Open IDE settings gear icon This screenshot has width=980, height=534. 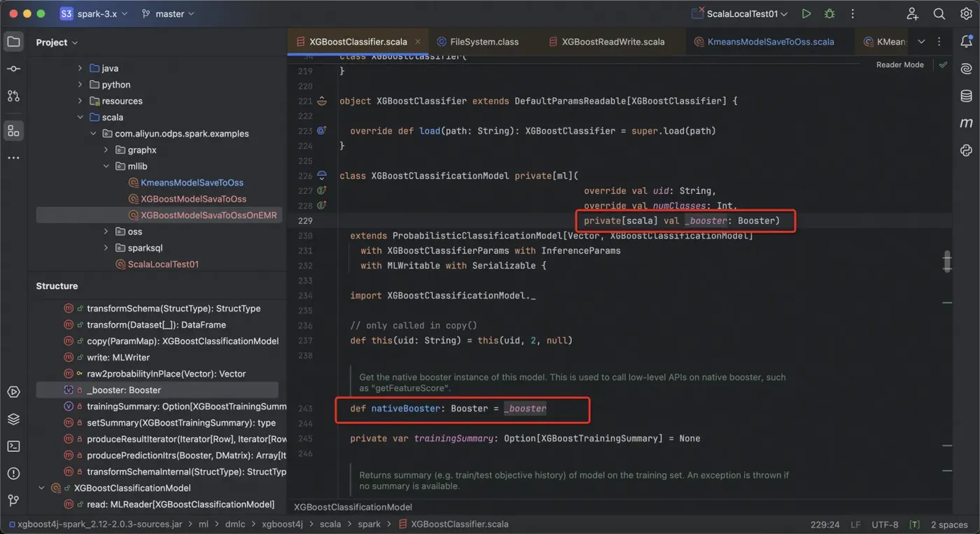[966, 14]
